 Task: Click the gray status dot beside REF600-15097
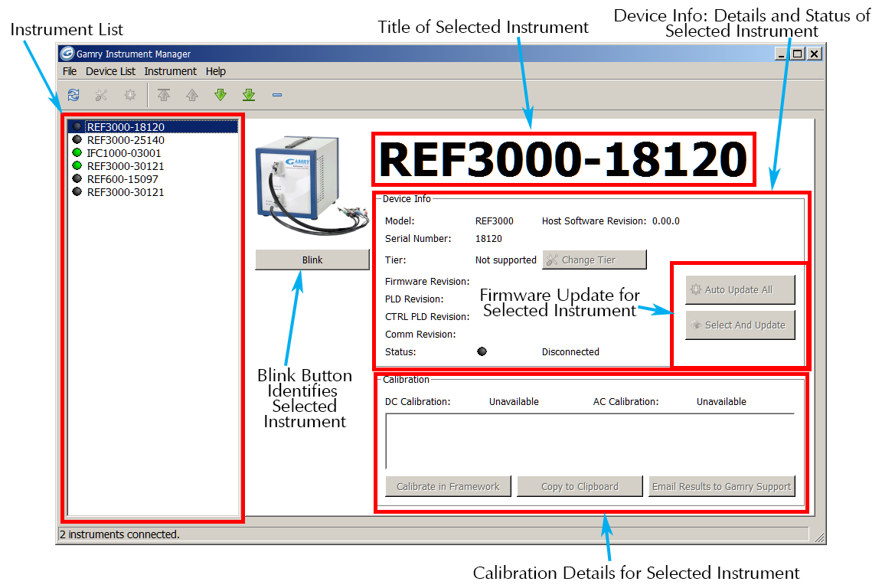click(x=77, y=178)
